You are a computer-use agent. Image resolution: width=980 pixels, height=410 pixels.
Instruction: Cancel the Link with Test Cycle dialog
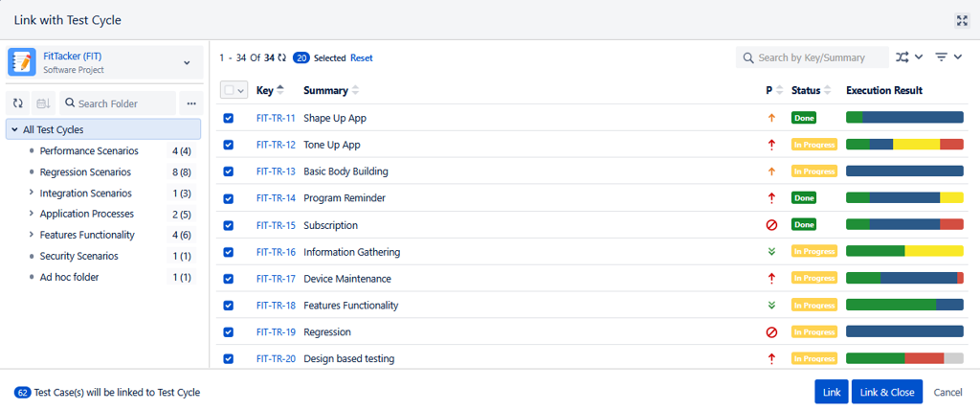(947, 393)
